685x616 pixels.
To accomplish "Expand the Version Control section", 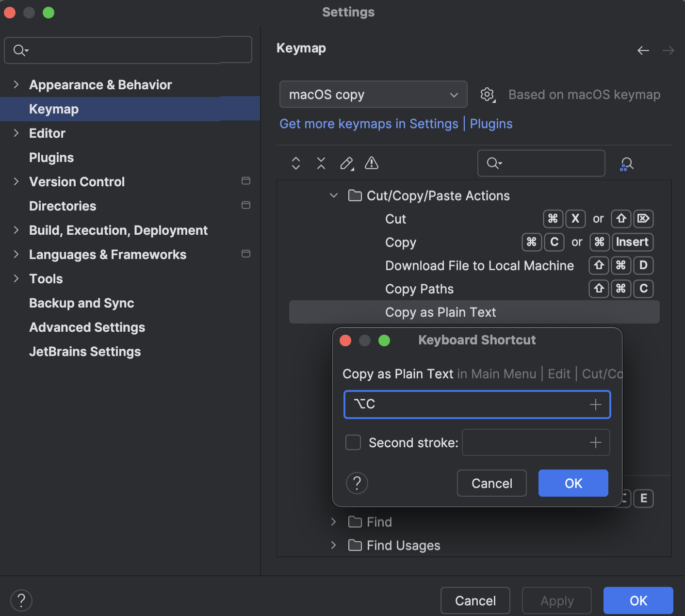I will [16, 181].
